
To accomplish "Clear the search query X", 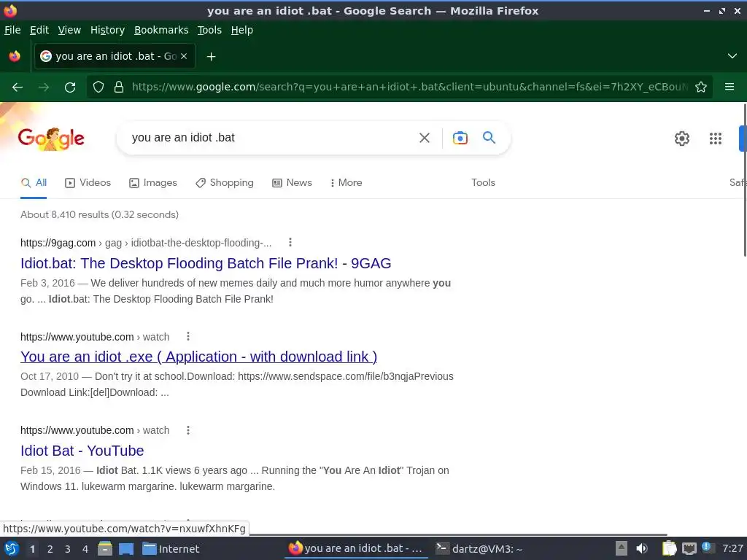I will coord(424,138).
